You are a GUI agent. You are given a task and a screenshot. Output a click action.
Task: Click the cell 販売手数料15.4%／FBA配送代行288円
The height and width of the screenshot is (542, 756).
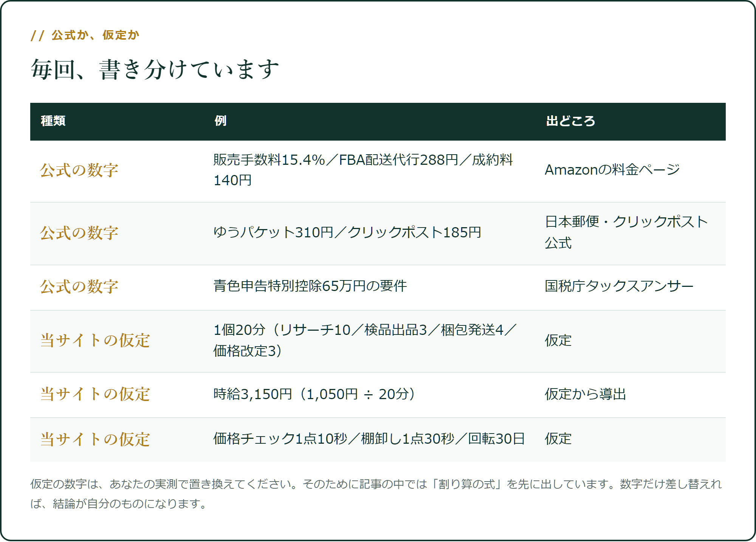(363, 170)
